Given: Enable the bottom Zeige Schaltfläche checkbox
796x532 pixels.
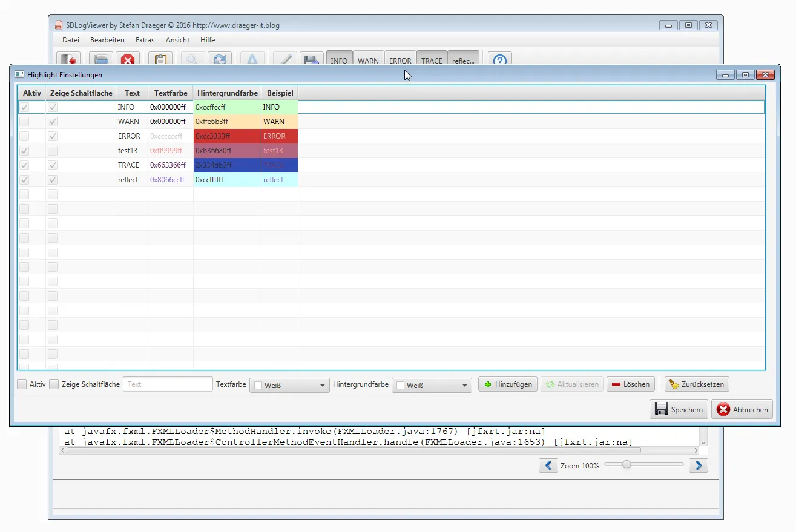Looking at the screenshot, I should [x=54, y=384].
